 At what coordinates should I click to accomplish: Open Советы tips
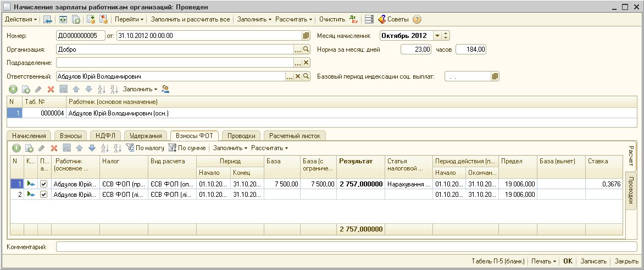tap(393, 19)
